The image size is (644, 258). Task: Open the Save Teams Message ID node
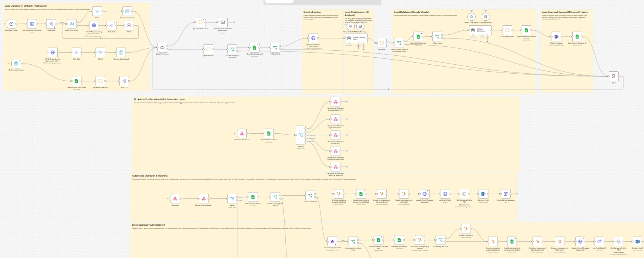point(577,37)
